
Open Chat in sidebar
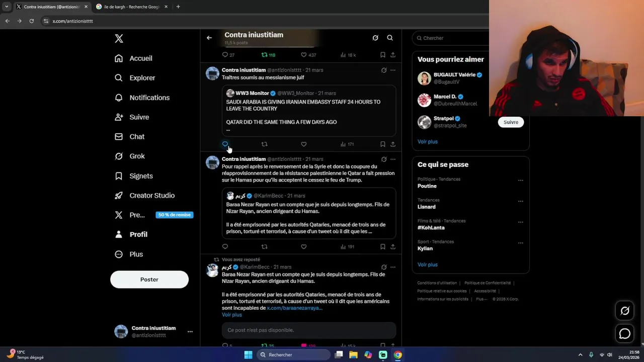(x=129, y=137)
